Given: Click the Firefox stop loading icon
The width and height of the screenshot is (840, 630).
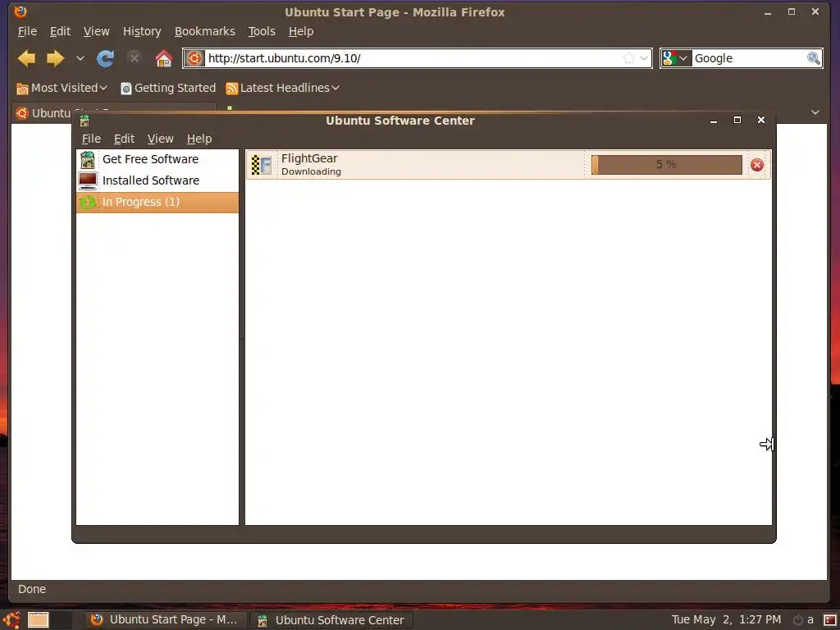Looking at the screenshot, I should coord(135,58).
